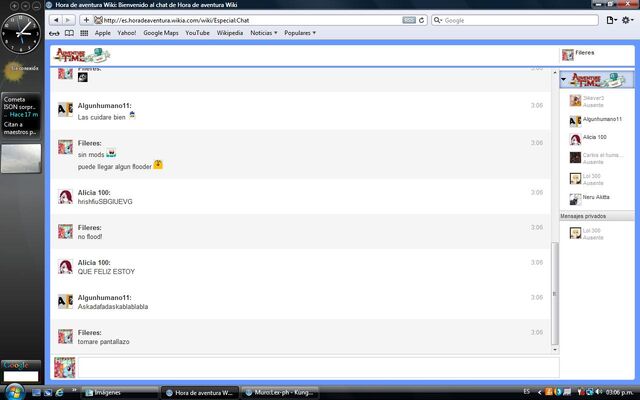Open the Windows Start orb
This screenshot has height=400, width=640.
(x=15, y=392)
